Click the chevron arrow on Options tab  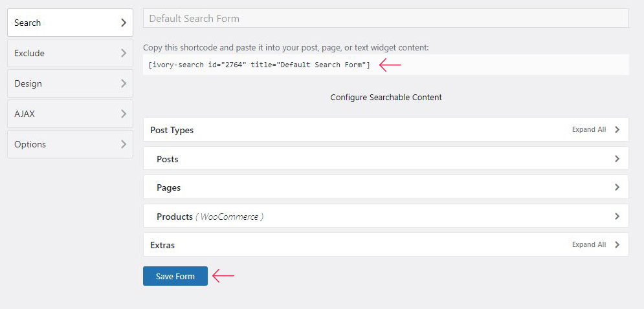[x=124, y=144]
